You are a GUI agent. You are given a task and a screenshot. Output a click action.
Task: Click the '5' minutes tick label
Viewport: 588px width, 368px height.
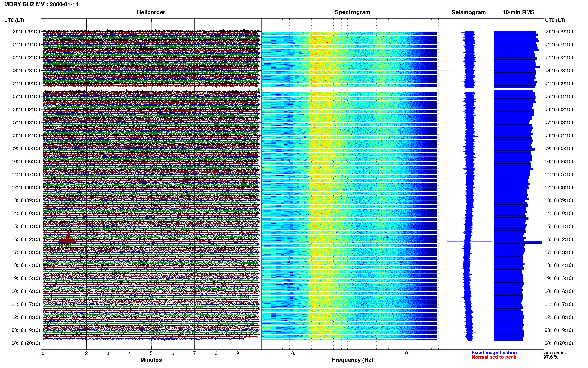click(x=151, y=353)
